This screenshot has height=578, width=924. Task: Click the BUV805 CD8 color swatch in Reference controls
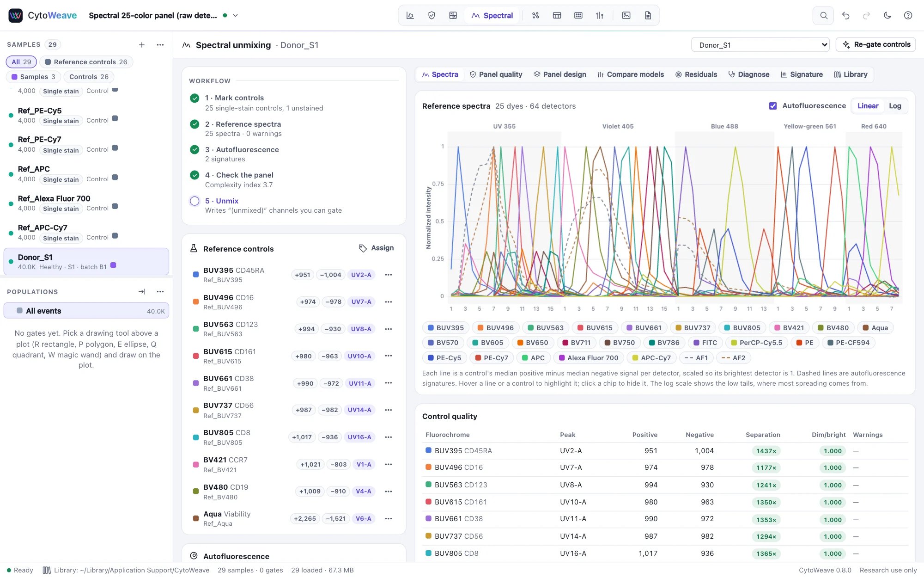195,437
